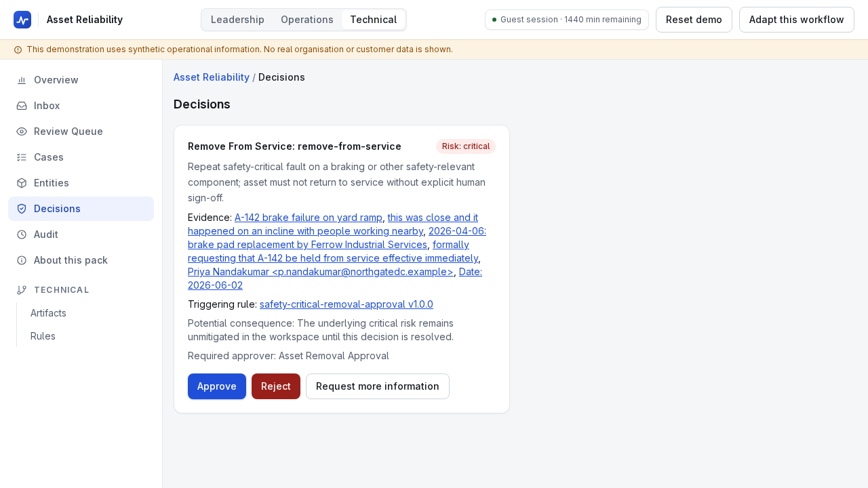Open Entities in the sidebar

pyautogui.click(x=81, y=183)
